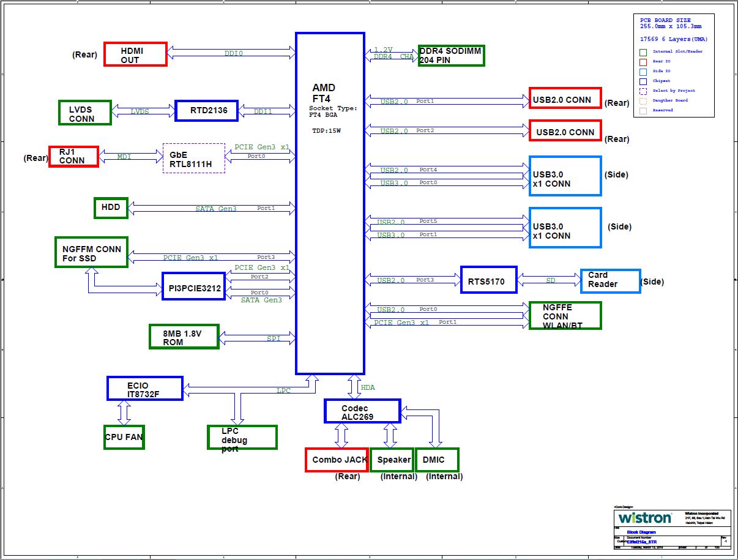Select the NGFFE CONN WLAN/BT block
738x560 pixels.
click(x=565, y=316)
